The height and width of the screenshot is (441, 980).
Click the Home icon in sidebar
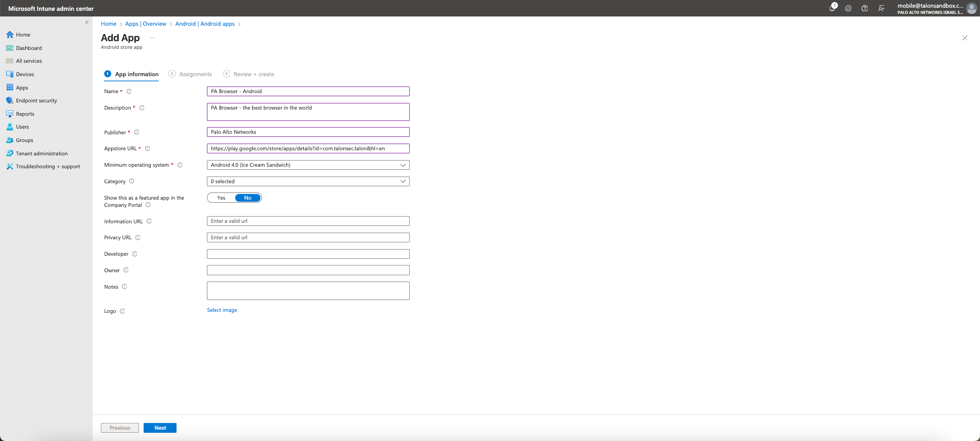10,34
